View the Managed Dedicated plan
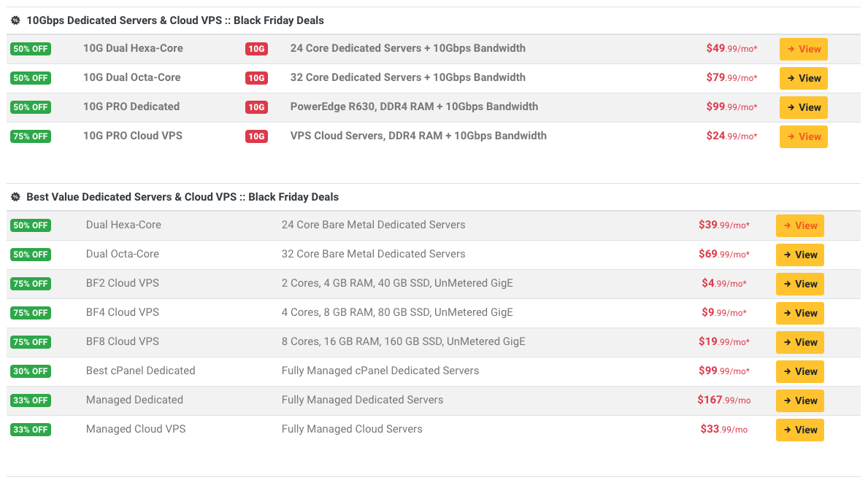 tap(800, 401)
